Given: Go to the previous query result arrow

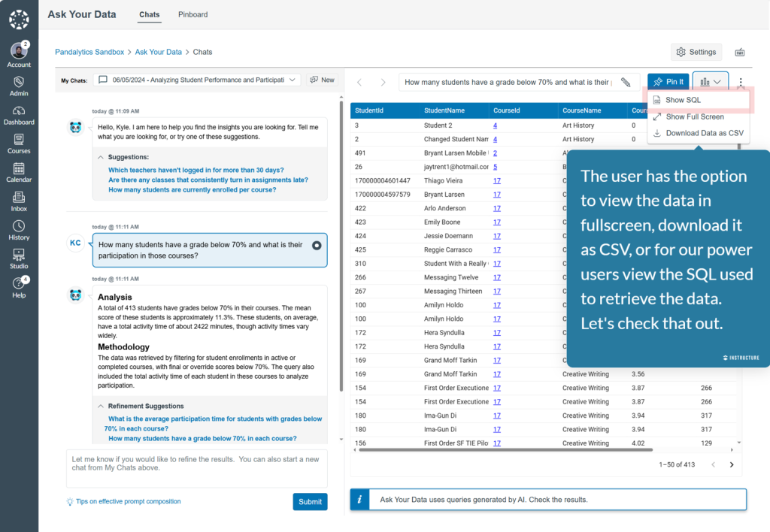Looking at the screenshot, I should coord(359,82).
